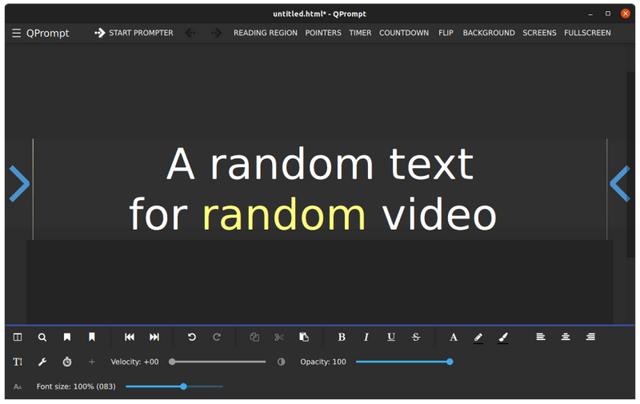
Task: Click START PROMPTER button
Action: pos(133,33)
